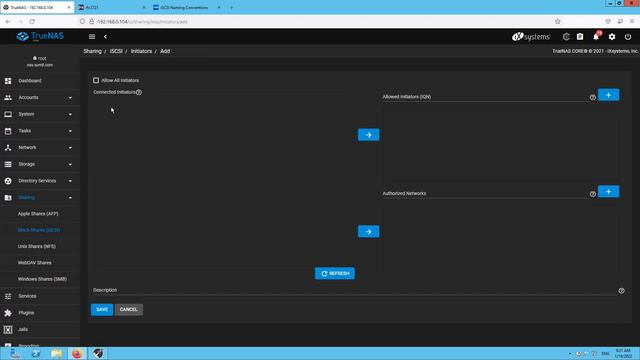Open the task manager clipboard icon

pos(580,37)
